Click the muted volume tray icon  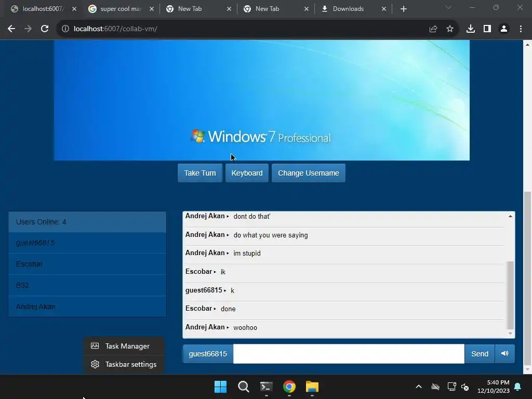click(x=465, y=387)
